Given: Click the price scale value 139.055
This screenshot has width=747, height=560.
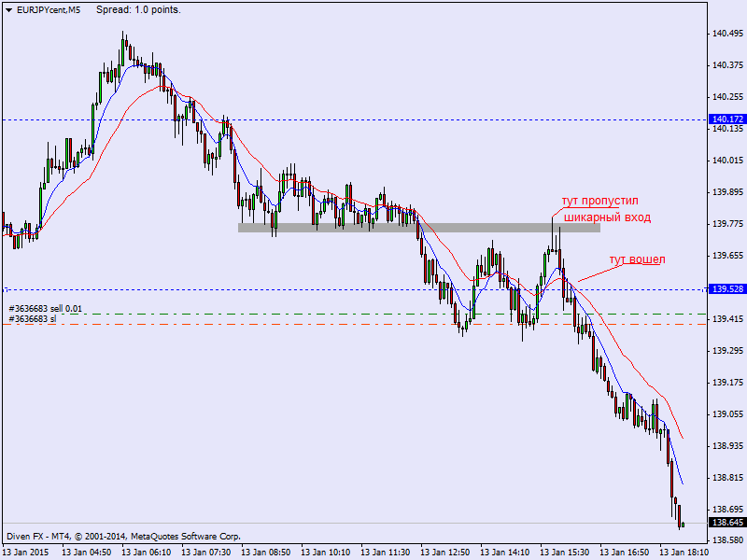Looking at the screenshot, I should click(727, 414).
